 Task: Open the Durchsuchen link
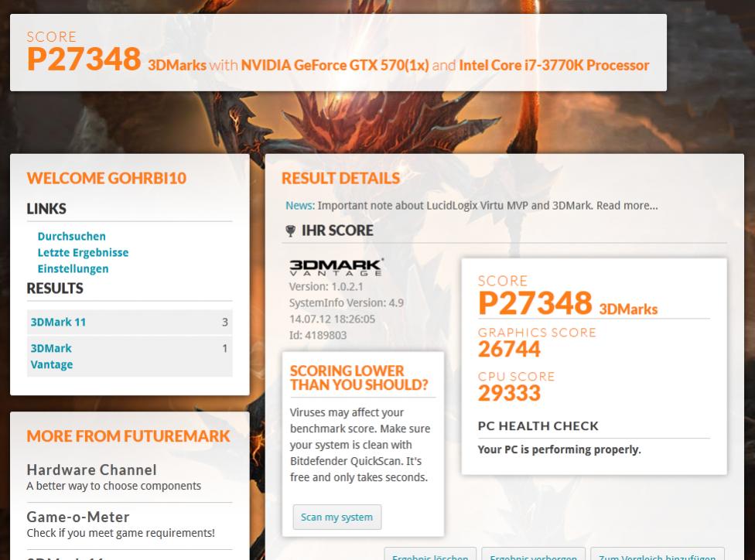(x=72, y=237)
